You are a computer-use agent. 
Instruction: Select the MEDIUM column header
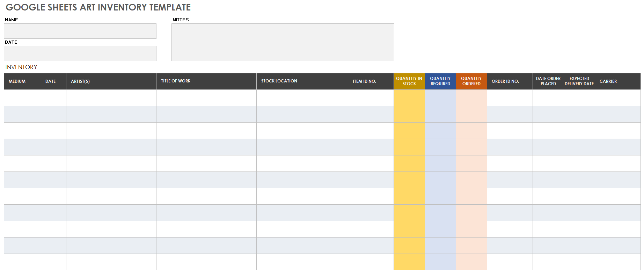20,81
